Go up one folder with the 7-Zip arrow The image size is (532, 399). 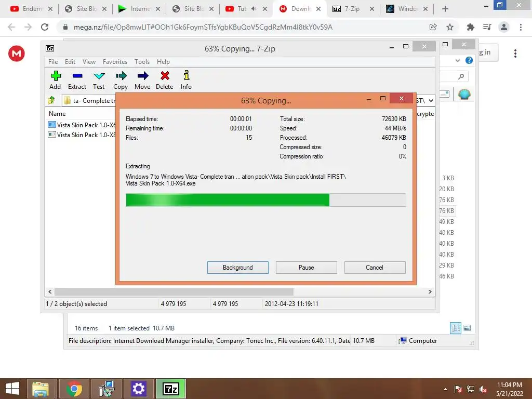tap(51, 100)
